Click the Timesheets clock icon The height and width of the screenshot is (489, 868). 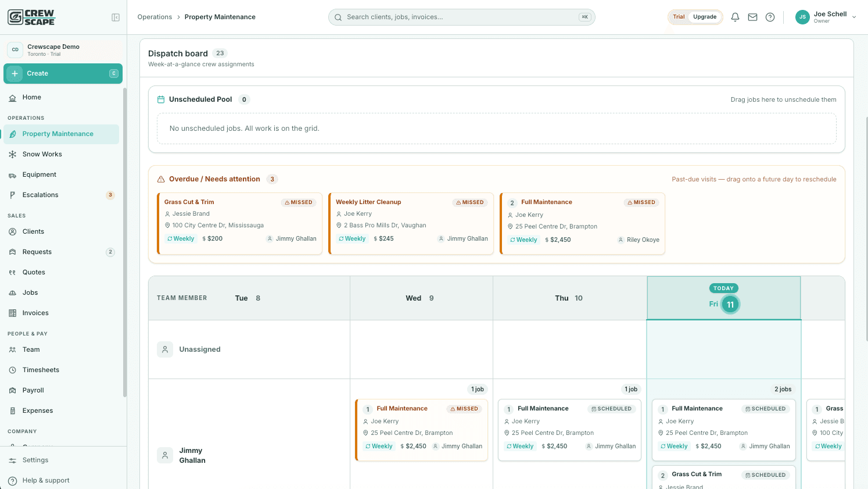(13, 370)
